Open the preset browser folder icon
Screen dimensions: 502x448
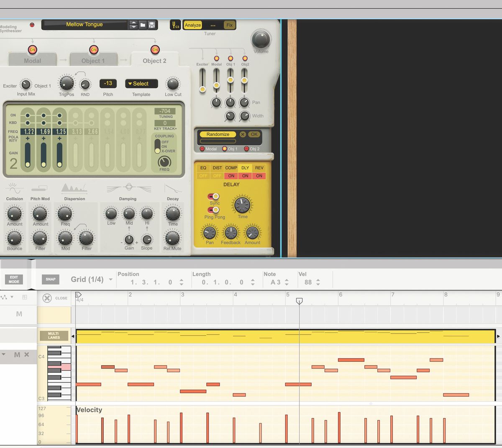tap(143, 25)
